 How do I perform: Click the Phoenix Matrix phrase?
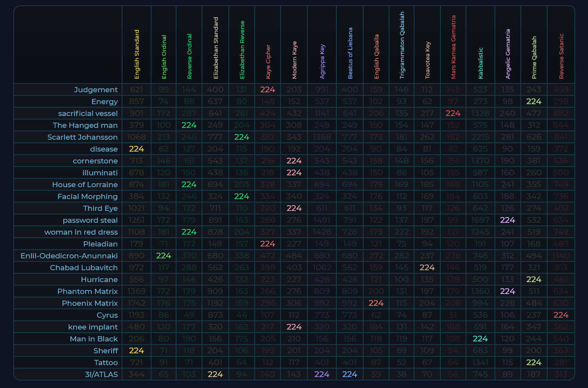click(90, 303)
